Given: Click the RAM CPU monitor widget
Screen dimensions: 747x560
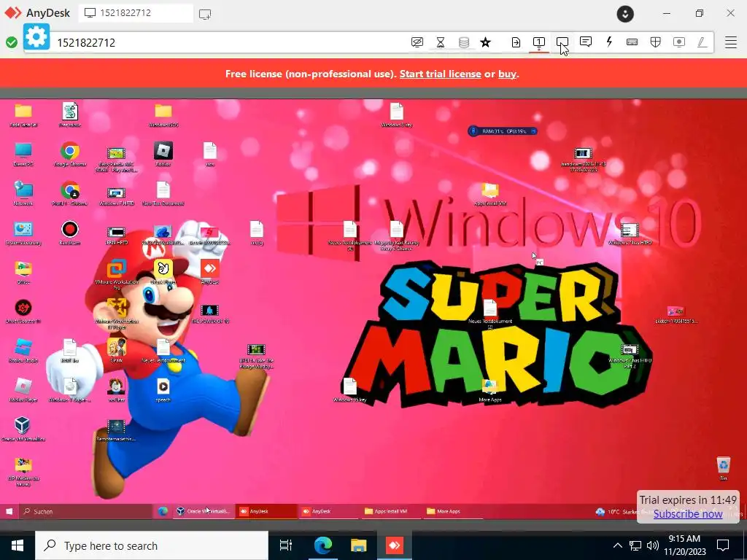Looking at the screenshot, I should pyautogui.click(x=503, y=131).
